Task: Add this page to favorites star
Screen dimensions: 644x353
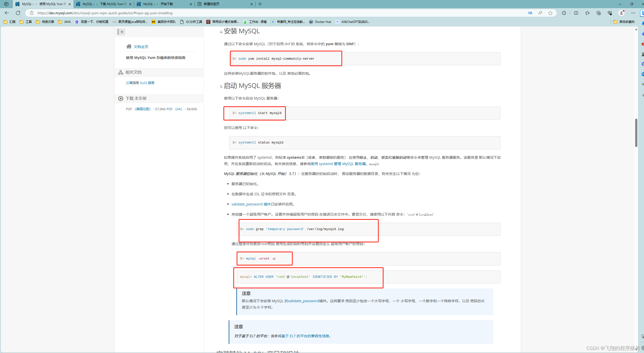Action: coord(550,13)
